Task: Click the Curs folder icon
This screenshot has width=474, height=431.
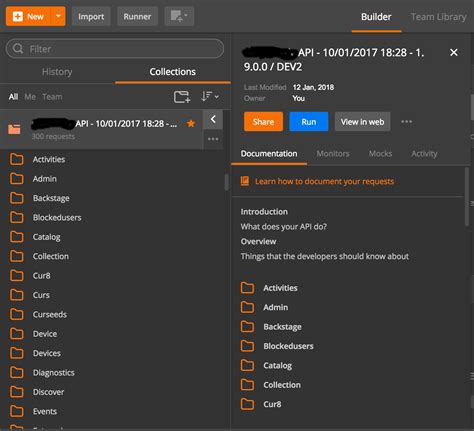Action: 17,295
